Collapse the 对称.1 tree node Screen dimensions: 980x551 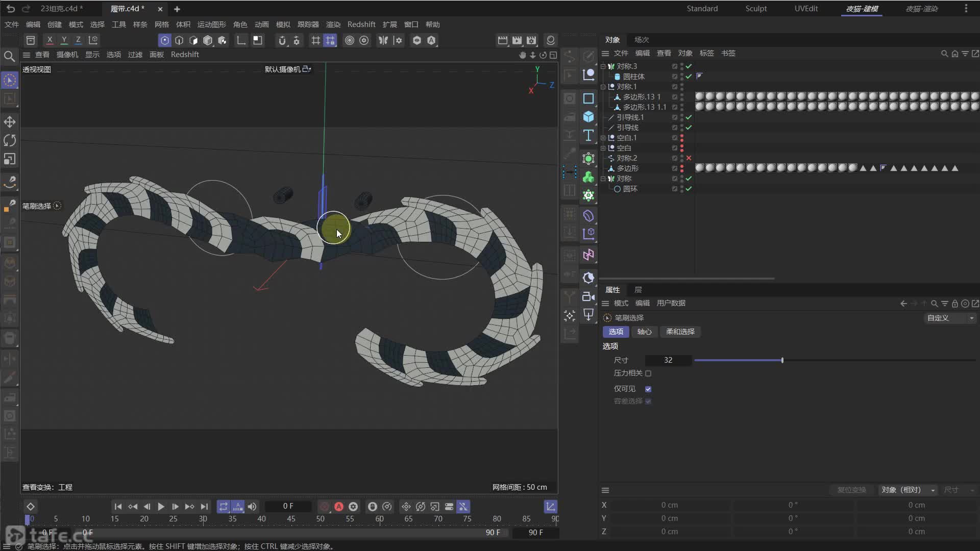(x=603, y=87)
